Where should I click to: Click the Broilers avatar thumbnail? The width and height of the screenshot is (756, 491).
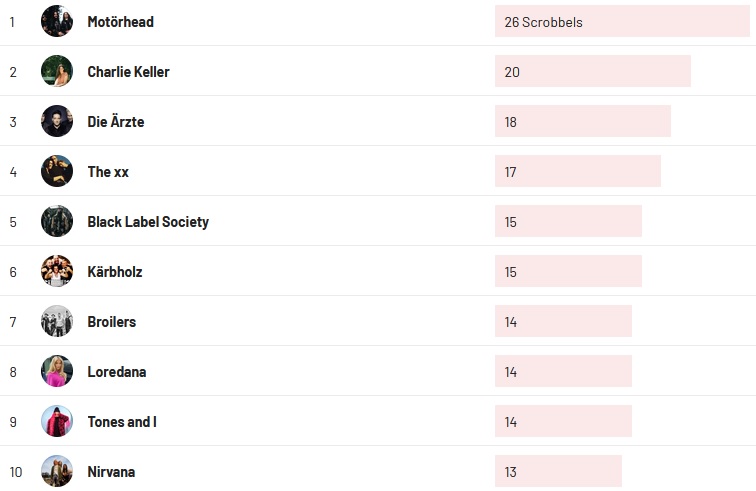[57, 321]
